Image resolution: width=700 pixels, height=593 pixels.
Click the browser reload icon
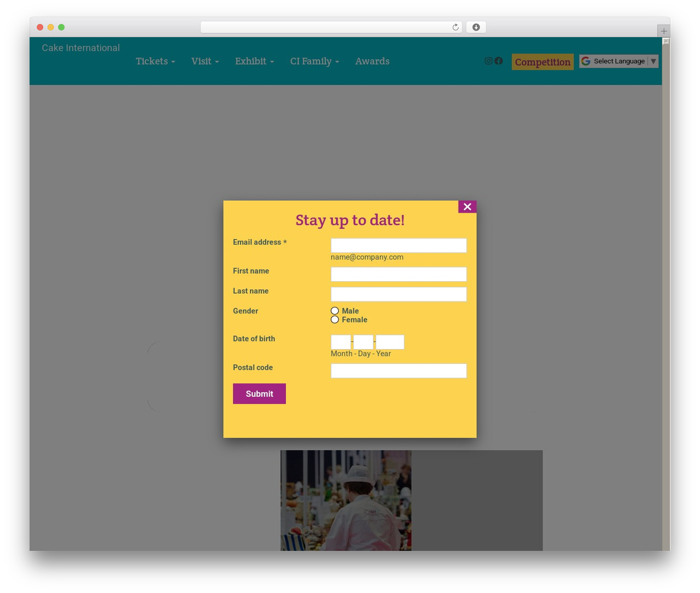coord(455,27)
